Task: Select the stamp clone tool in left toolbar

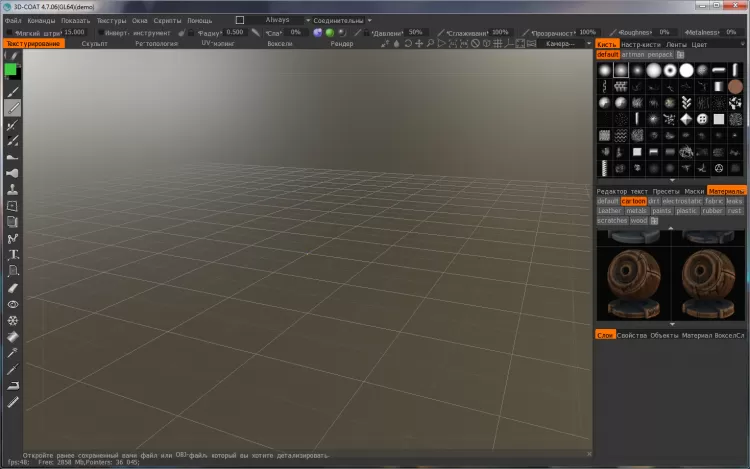Action: click(x=13, y=189)
